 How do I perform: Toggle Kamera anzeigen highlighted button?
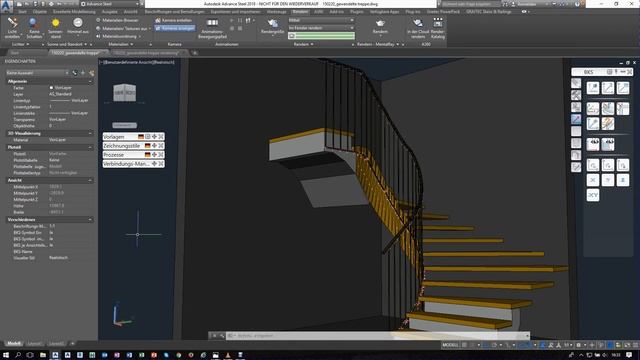[x=175, y=28]
